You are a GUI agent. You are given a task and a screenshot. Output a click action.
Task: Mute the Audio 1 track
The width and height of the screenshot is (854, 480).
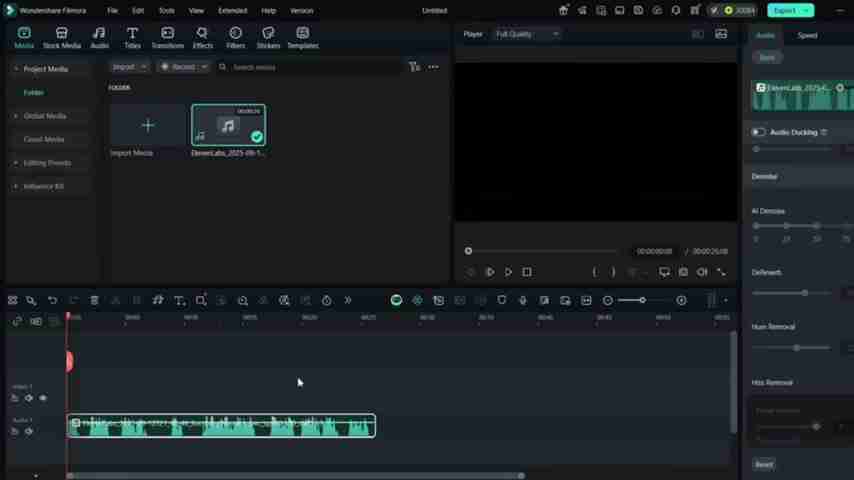(x=28, y=431)
